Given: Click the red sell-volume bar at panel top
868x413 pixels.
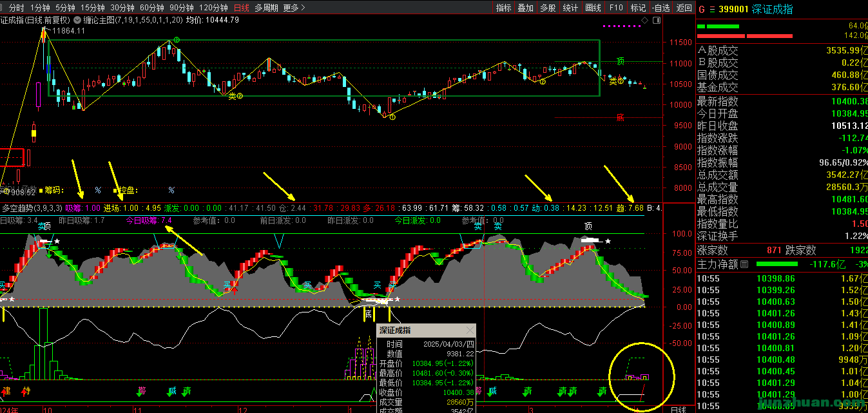Looking at the screenshot, I should (746, 35).
